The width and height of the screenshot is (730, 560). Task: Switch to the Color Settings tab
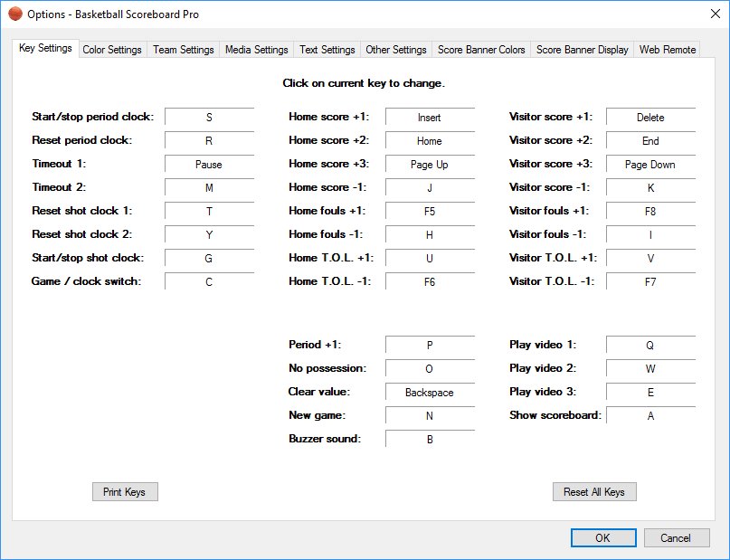click(112, 50)
